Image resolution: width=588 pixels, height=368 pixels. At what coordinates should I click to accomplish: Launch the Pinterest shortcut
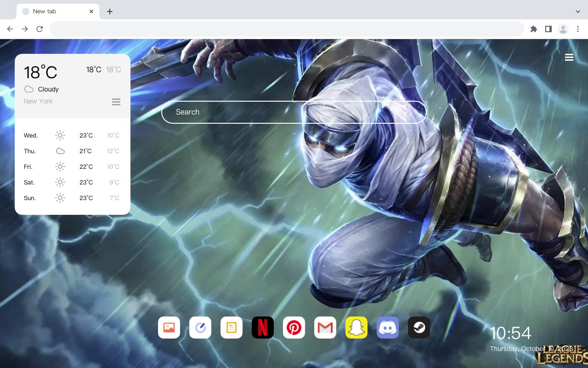click(294, 328)
